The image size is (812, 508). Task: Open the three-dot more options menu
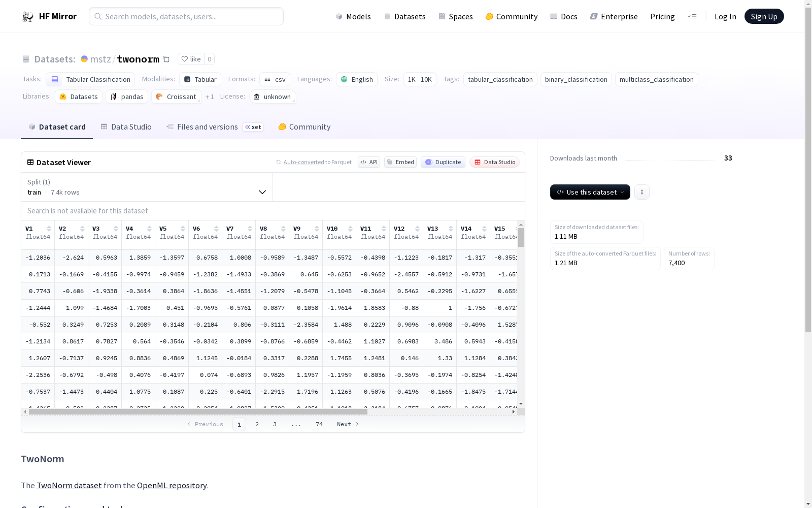tap(641, 192)
